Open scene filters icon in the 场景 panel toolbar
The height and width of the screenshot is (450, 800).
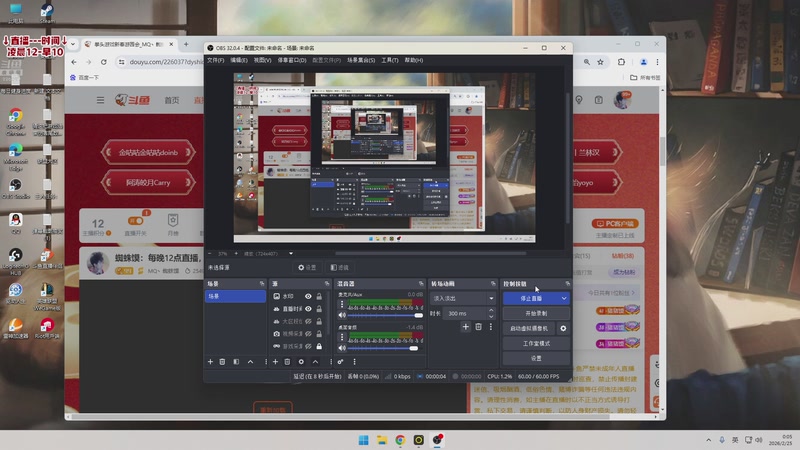click(236, 362)
